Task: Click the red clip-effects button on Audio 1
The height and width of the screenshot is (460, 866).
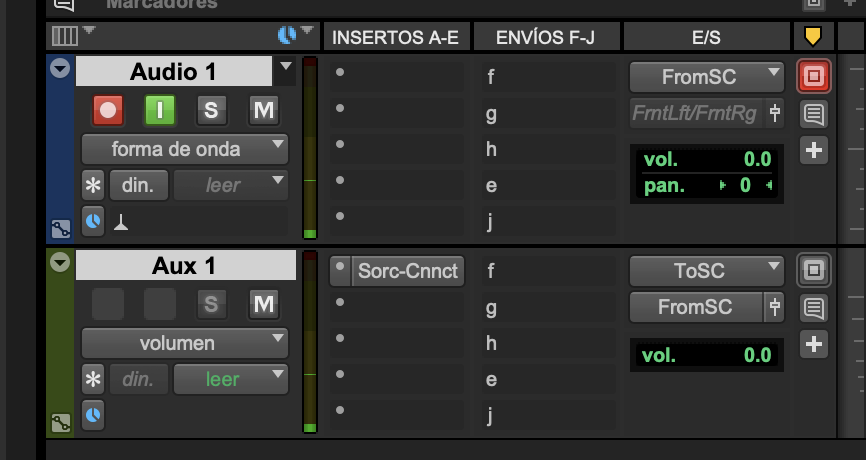Action: 812,76
